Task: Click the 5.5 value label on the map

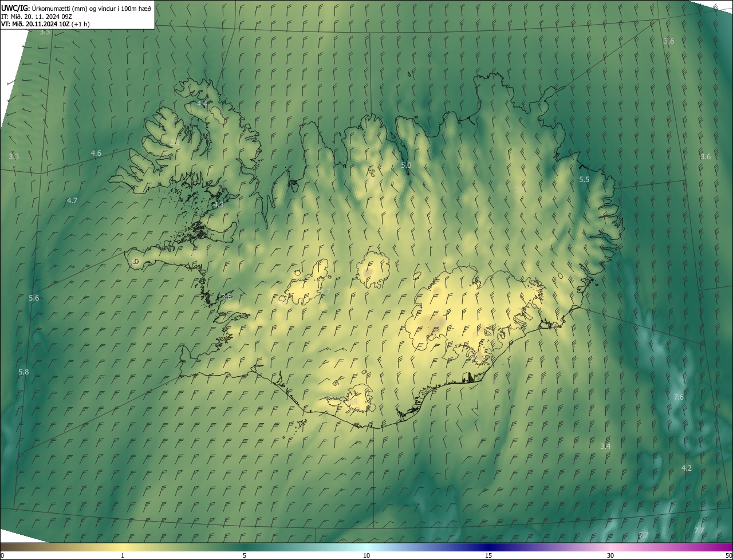Action: (584, 179)
